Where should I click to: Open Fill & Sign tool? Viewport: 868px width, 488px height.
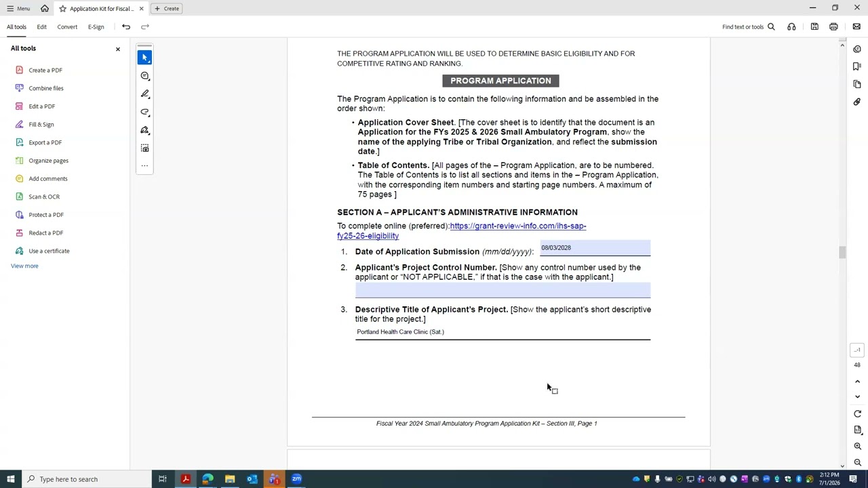point(41,125)
